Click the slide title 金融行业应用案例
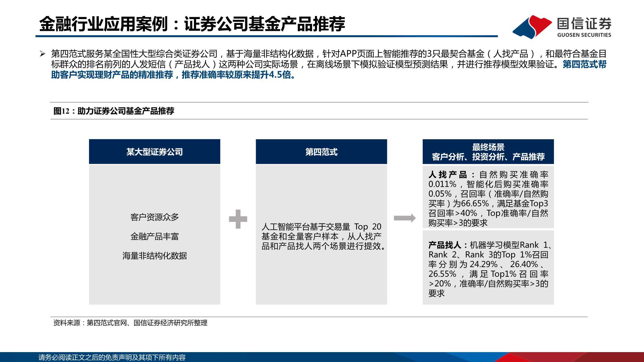The height and width of the screenshot is (362, 644). 192,24
